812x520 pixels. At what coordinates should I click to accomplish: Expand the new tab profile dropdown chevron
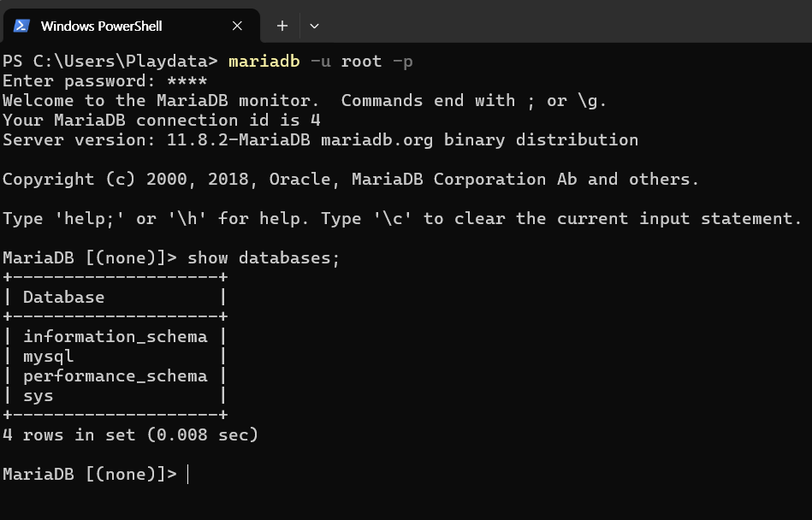click(x=314, y=26)
